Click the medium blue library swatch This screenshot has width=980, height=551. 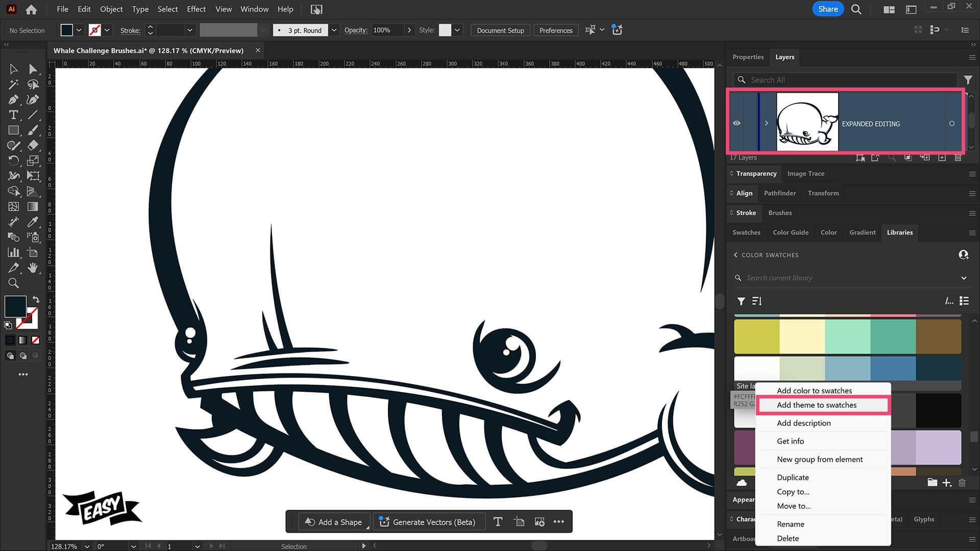coord(893,368)
